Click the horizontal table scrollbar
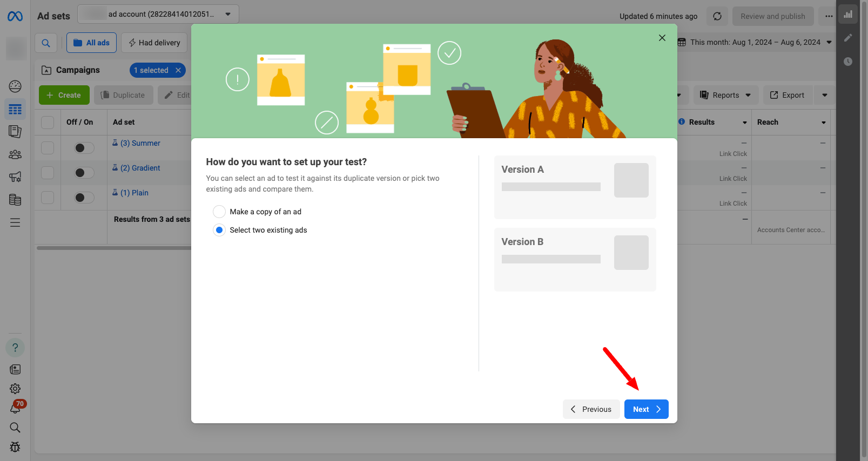 114,248
